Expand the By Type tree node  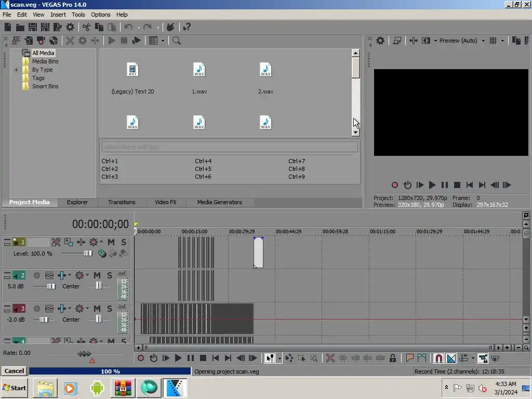tap(16, 70)
